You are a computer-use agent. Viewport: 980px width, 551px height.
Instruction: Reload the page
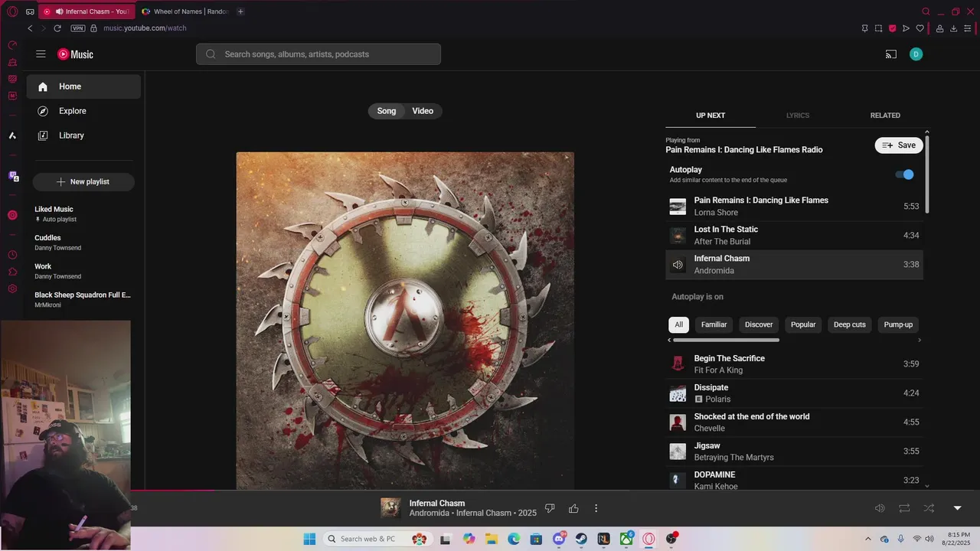coord(57,28)
